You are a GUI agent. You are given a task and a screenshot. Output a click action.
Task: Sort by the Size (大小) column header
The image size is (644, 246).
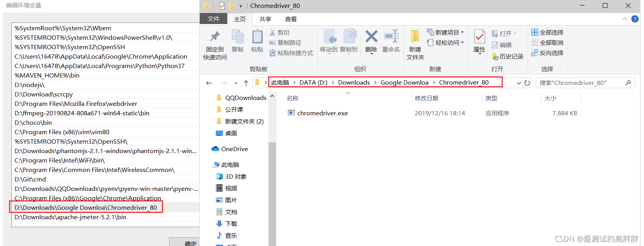pos(550,98)
